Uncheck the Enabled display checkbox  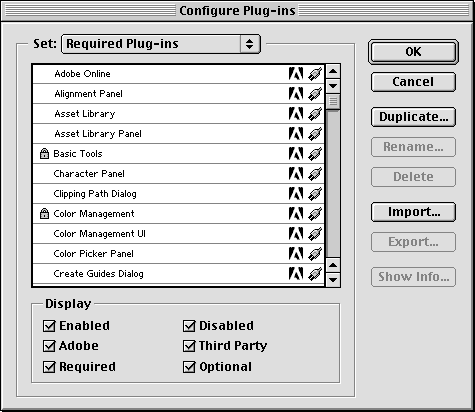(x=49, y=326)
